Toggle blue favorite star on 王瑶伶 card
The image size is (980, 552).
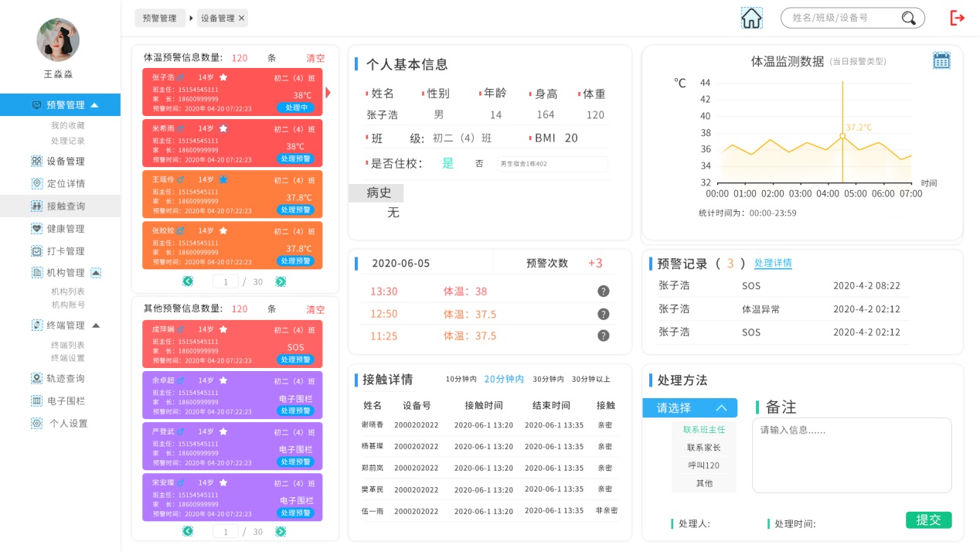(223, 179)
